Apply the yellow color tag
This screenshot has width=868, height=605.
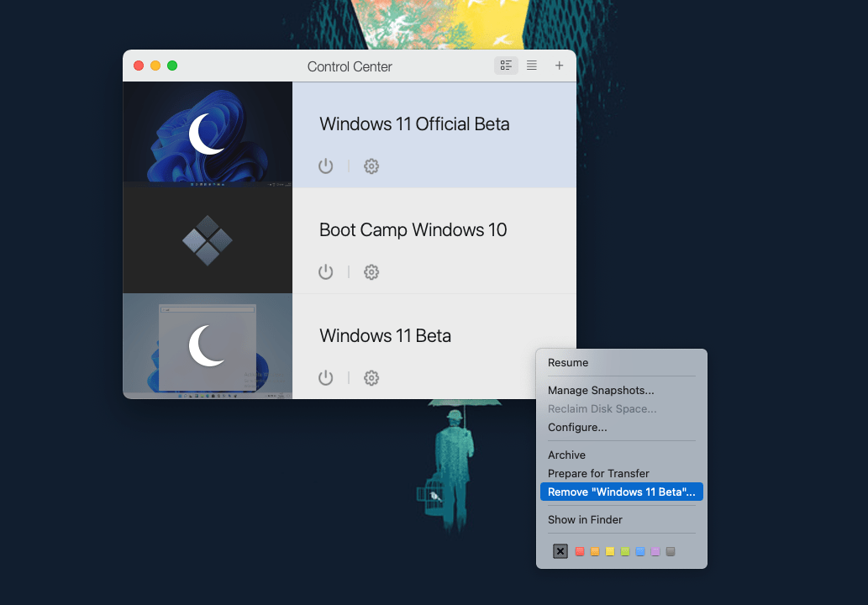[609, 551]
